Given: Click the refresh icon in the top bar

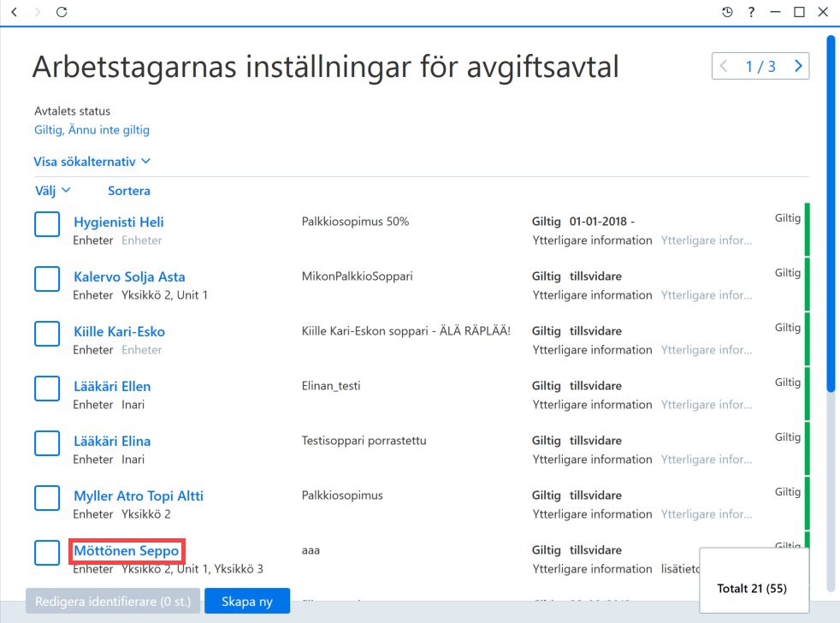Looking at the screenshot, I should [62, 12].
